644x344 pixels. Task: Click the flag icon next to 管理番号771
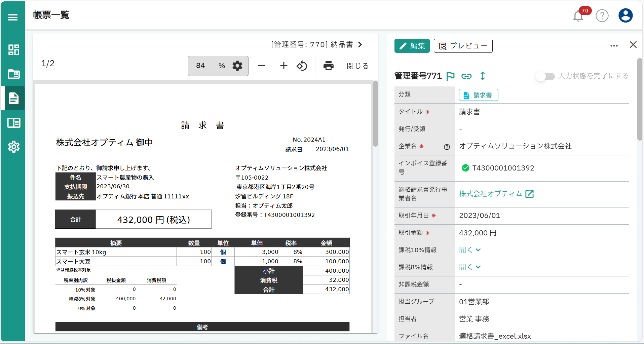[x=451, y=76]
